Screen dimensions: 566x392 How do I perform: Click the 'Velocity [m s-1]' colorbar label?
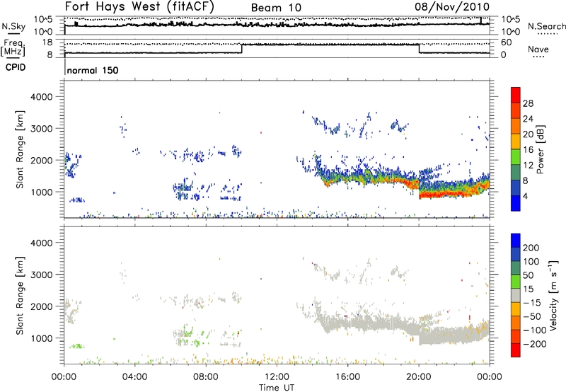click(x=553, y=296)
